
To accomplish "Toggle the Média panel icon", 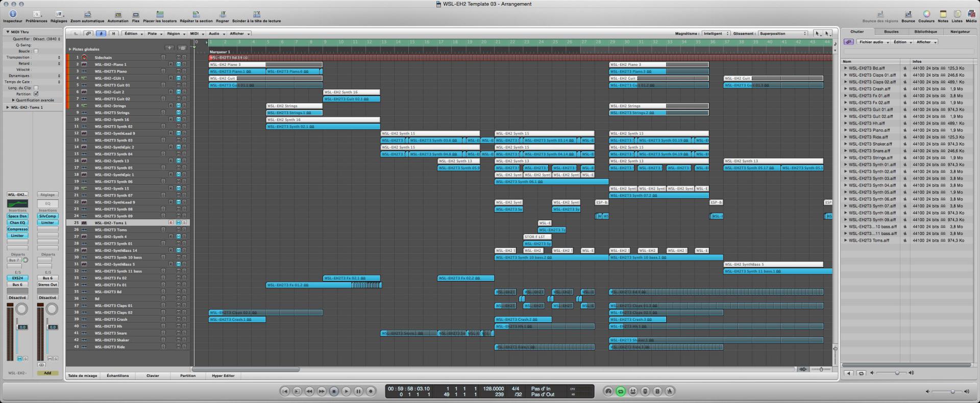I will coord(971,14).
